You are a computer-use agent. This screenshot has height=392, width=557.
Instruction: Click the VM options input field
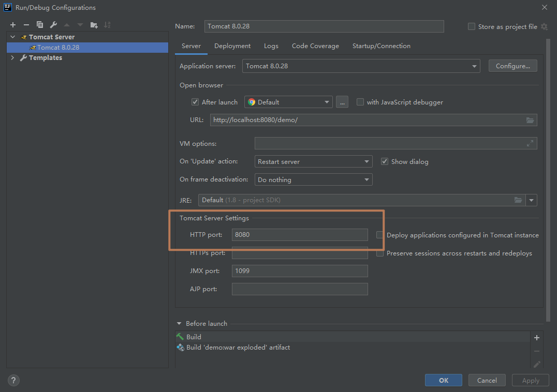click(x=395, y=143)
